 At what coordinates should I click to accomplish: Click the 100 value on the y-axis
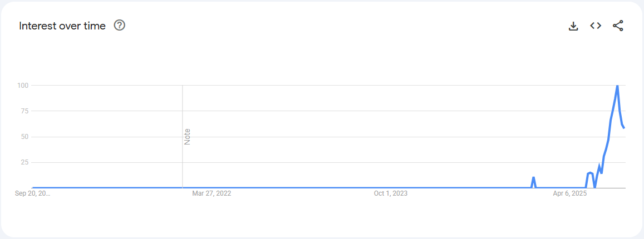pos(22,85)
